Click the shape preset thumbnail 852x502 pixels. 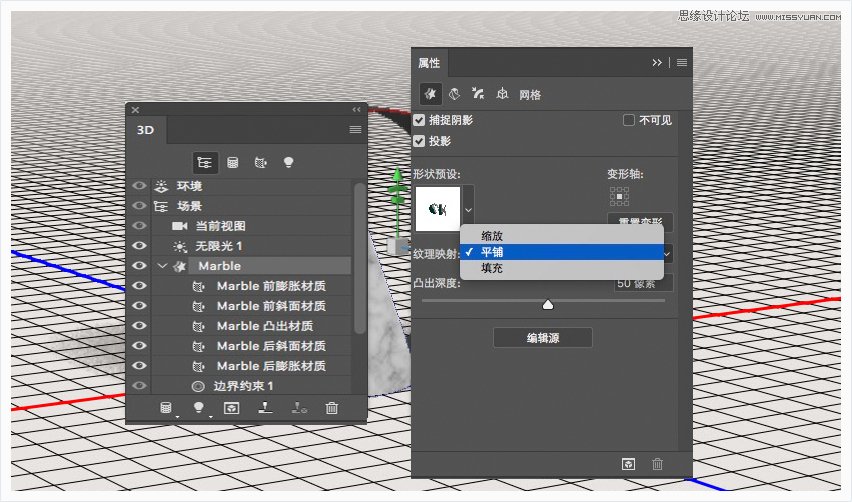438,209
